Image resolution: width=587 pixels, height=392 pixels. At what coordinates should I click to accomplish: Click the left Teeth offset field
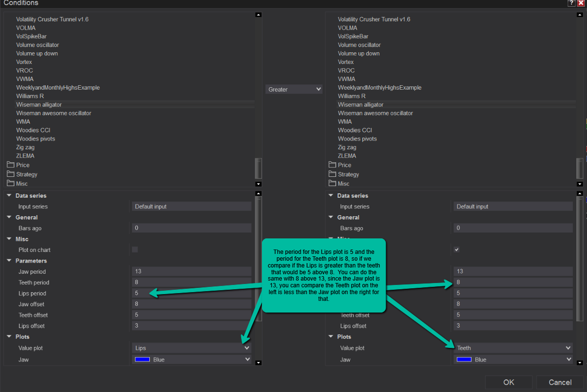[192, 315]
